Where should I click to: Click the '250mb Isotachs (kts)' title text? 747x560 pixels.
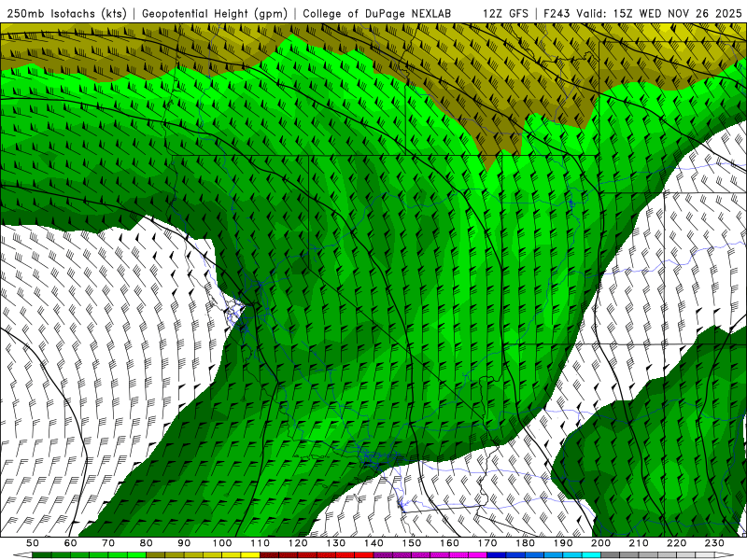[66, 14]
